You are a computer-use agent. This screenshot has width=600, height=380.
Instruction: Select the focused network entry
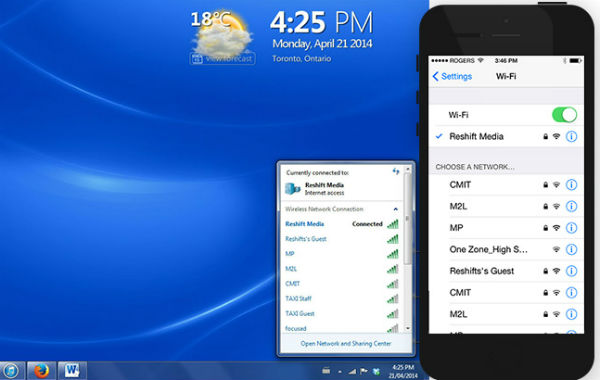pyautogui.click(x=341, y=328)
